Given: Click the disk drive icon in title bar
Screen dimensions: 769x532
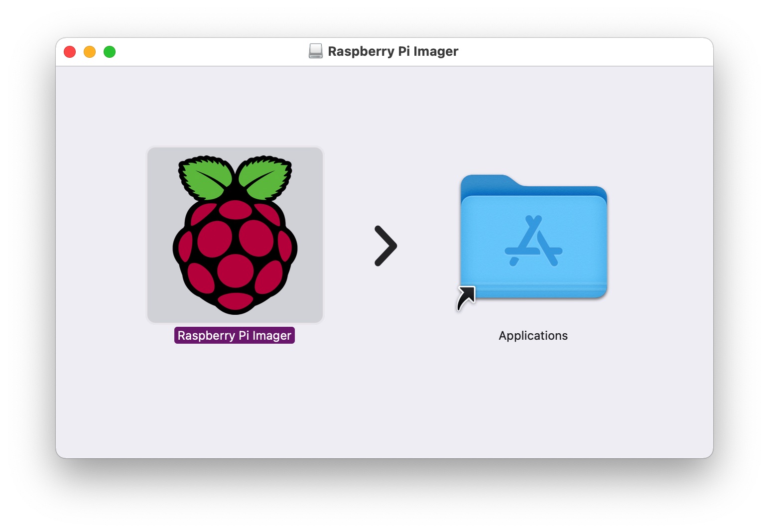Looking at the screenshot, I should click(x=315, y=51).
